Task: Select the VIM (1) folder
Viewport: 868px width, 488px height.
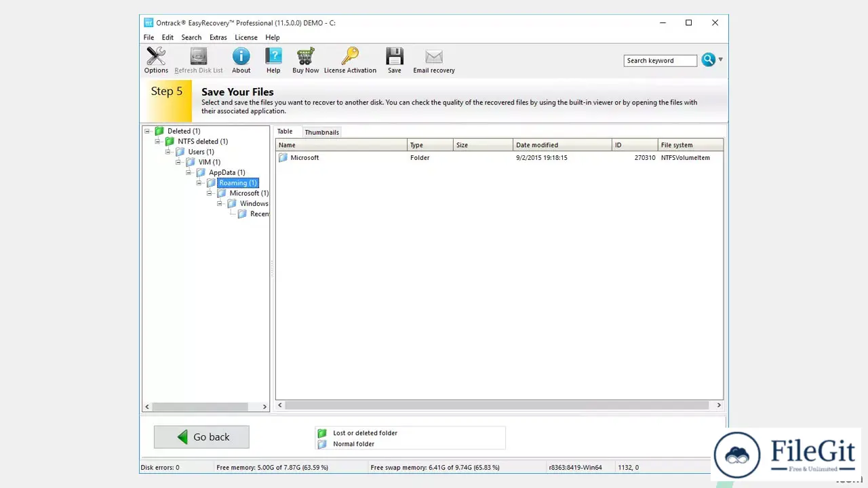Action: tap(209, 162)
